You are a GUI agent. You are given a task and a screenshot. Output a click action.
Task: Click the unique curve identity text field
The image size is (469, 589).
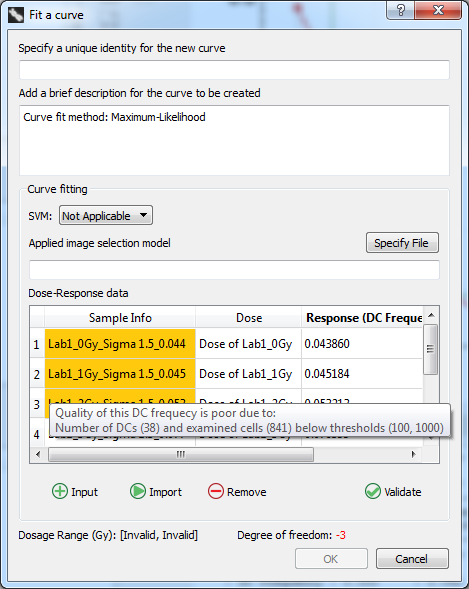234,70
